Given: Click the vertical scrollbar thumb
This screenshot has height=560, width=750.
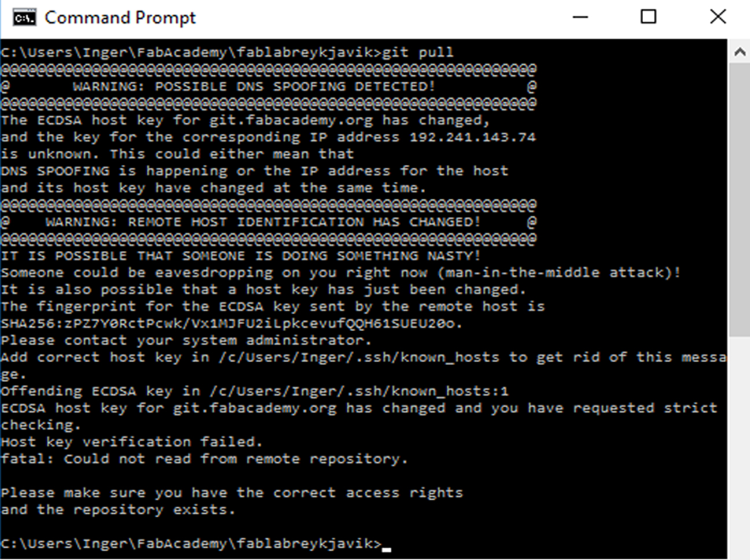Looking at the screenshot, I should 739,199.
